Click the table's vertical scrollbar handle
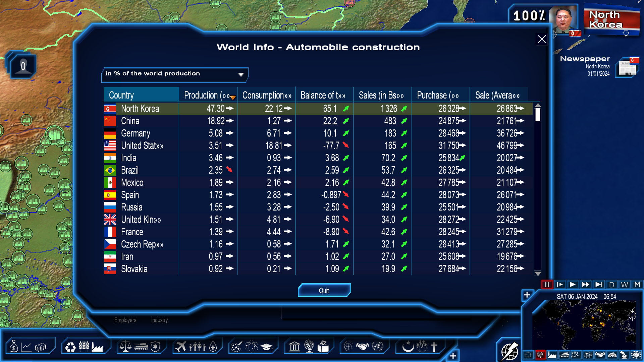This screenshot has height=362, width=644. coord(538,114)
